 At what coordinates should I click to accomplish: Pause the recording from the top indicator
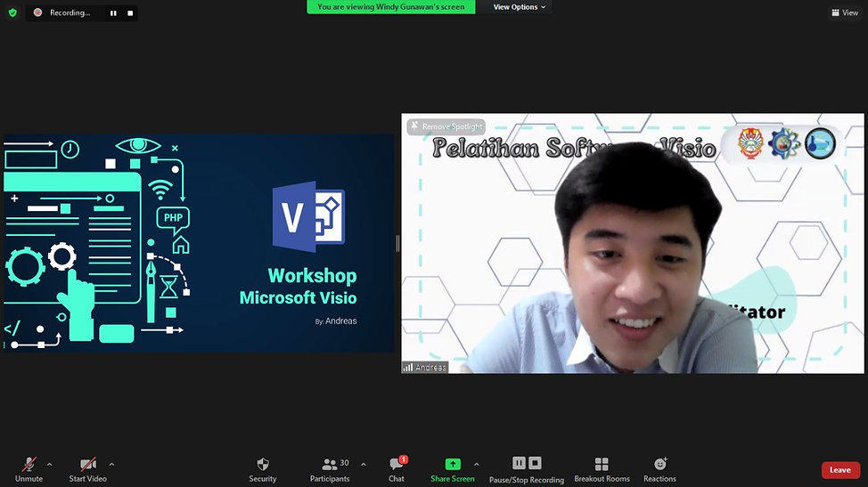point(113,12)
